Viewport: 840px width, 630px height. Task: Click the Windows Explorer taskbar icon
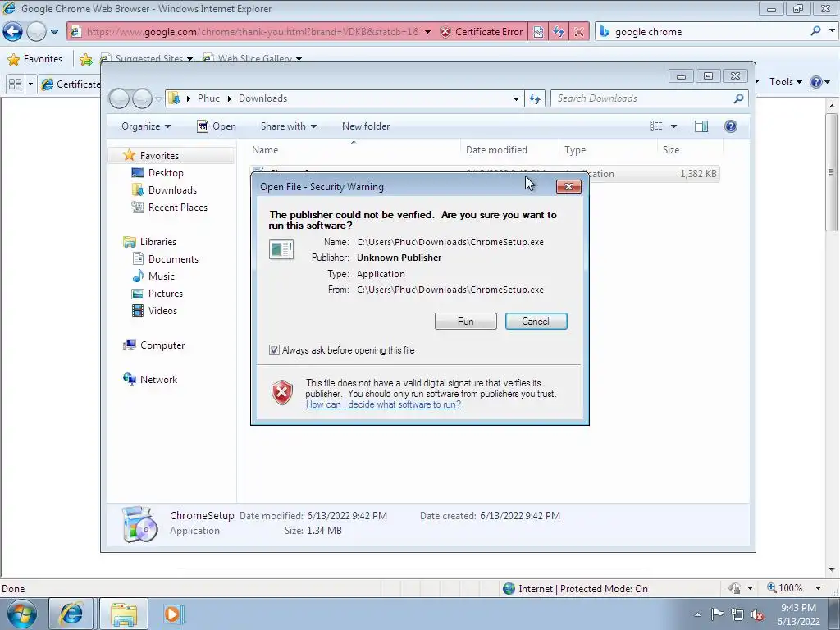click(x=124, y=614)
